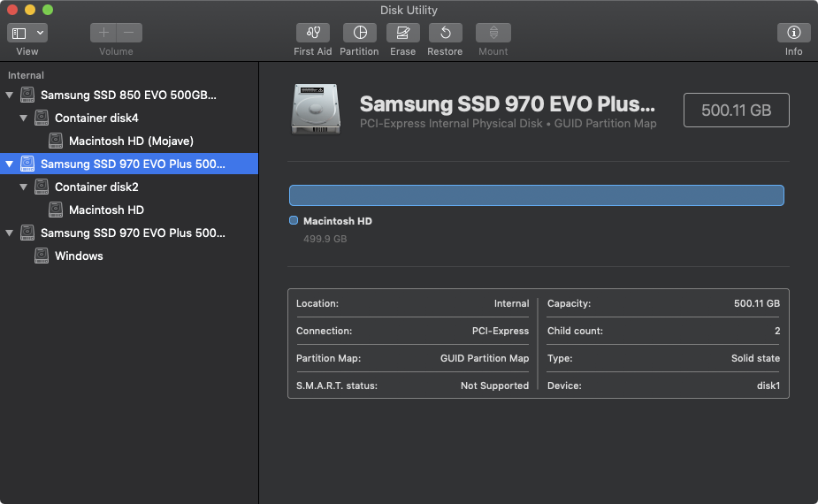
Task: Click the 'Samsung SSD 970 EVO Plus...' detail title
Action: pos(507,103)
